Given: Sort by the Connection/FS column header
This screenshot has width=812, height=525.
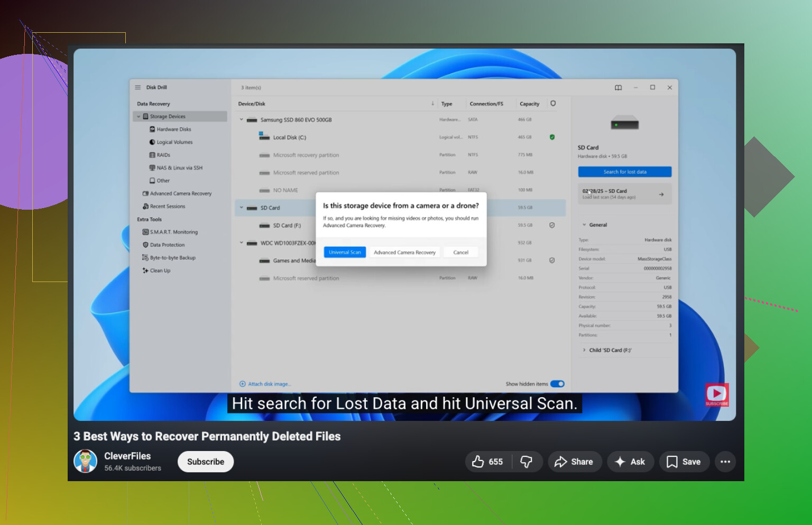Looking at the screenshot, I should pos(486,104).
